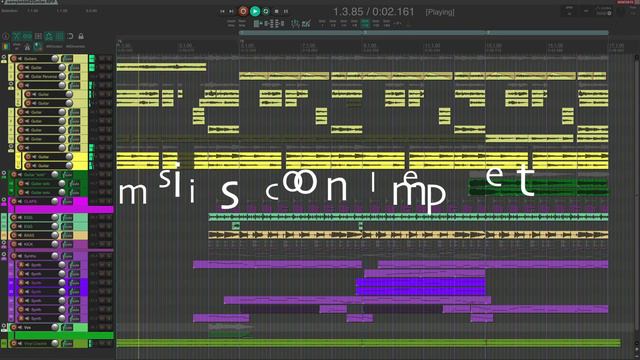Click the green Play button
Viewport: 640px width, 360px height.
pyautogui.click(x=255, y=11)
